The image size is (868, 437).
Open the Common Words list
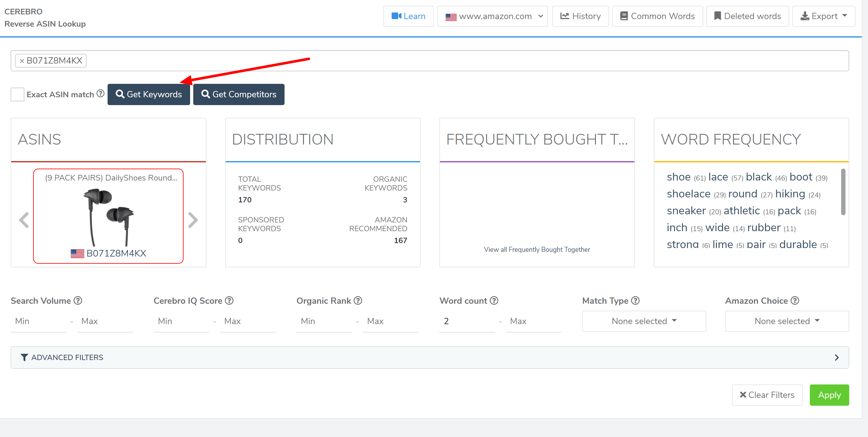(657, 16)
